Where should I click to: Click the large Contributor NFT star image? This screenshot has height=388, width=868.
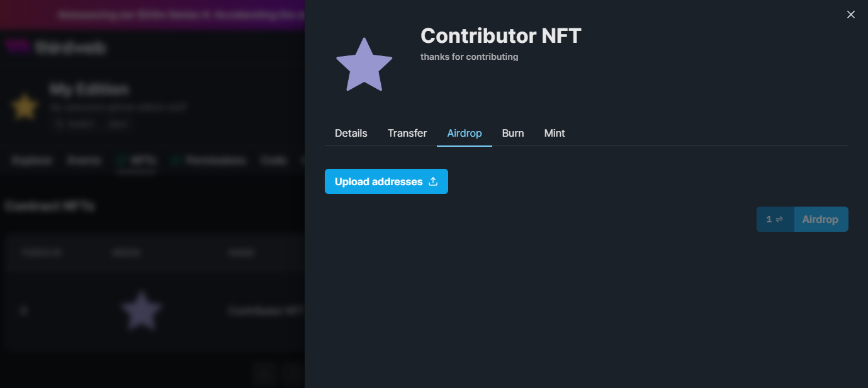364,66
